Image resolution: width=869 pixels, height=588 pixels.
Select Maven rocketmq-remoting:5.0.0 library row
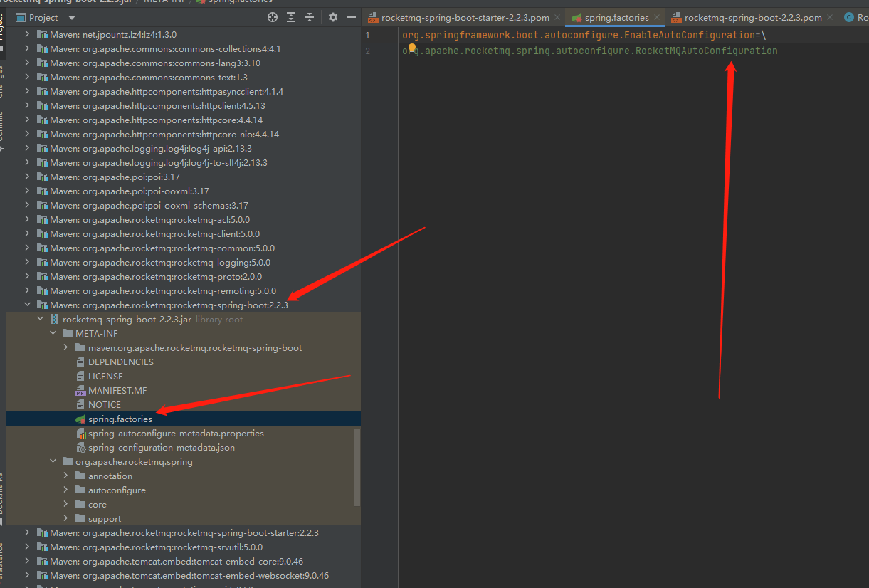[x=184, y=290]
